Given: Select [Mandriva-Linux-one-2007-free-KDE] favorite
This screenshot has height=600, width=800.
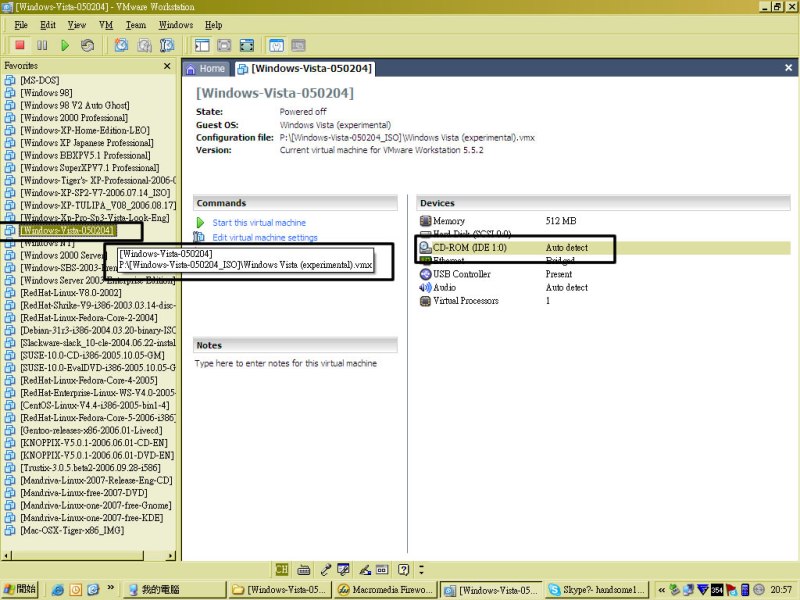Looking at the screenshot, I should click(92, 517).
